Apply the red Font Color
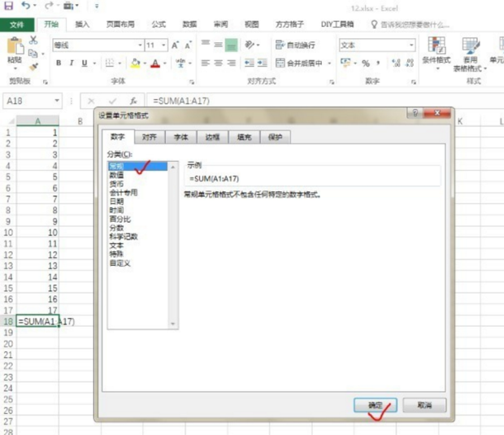Viewport: 504px width, 435px height. [x=155, y=63]
